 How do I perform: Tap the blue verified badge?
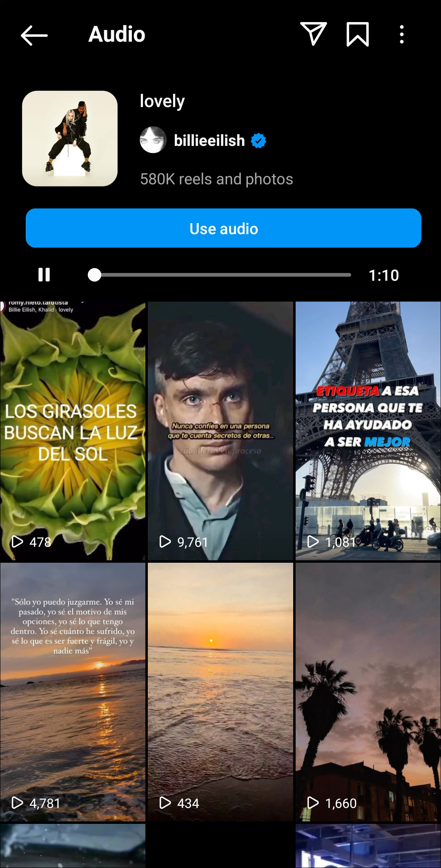point(258,141)
